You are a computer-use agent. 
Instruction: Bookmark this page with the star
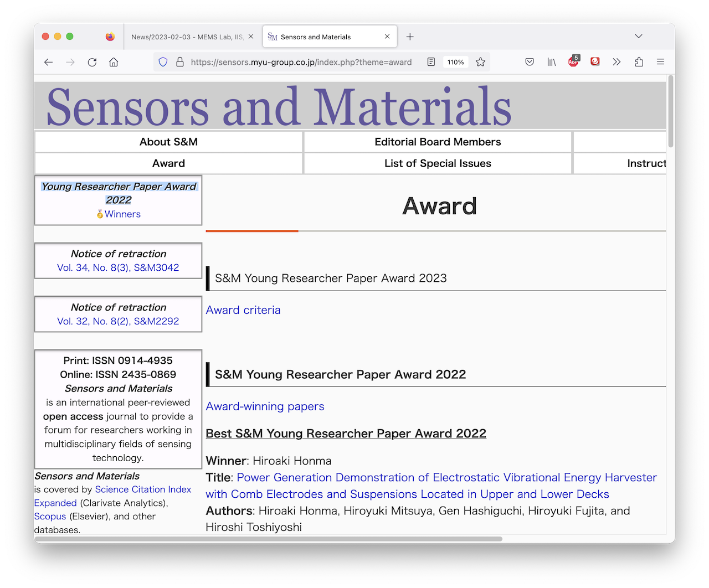(x=481, y=62)
